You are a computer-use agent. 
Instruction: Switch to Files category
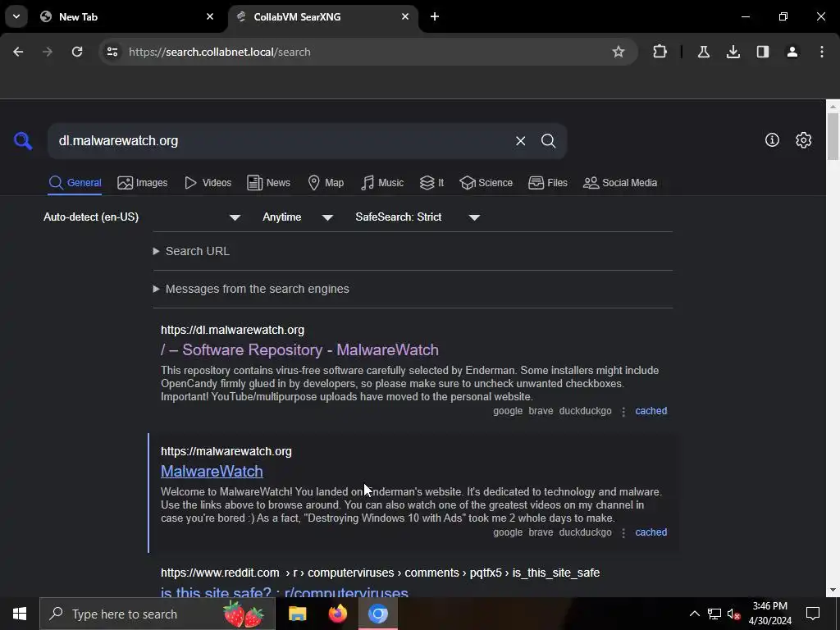[x=547, y=183]
